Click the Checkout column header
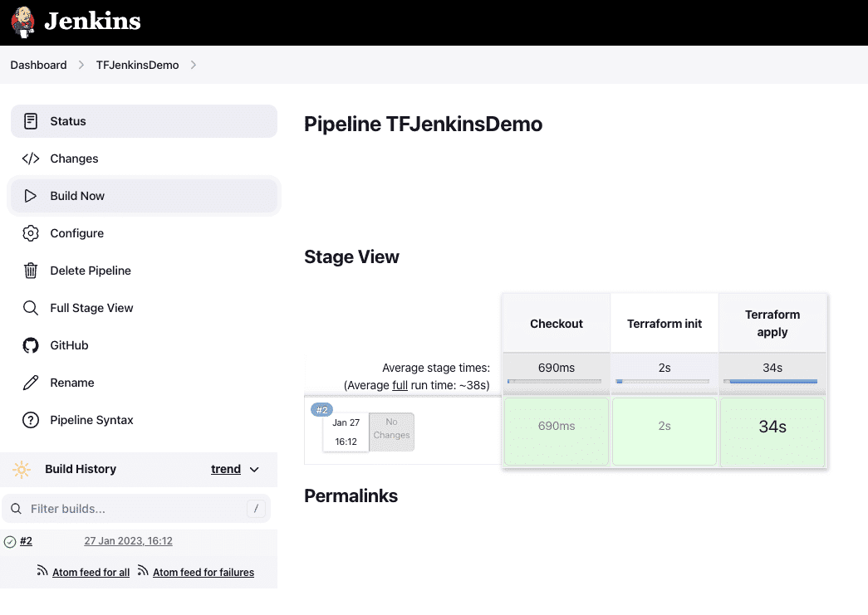The height and width of the screenshot is (615, 868). pos(557,324)
